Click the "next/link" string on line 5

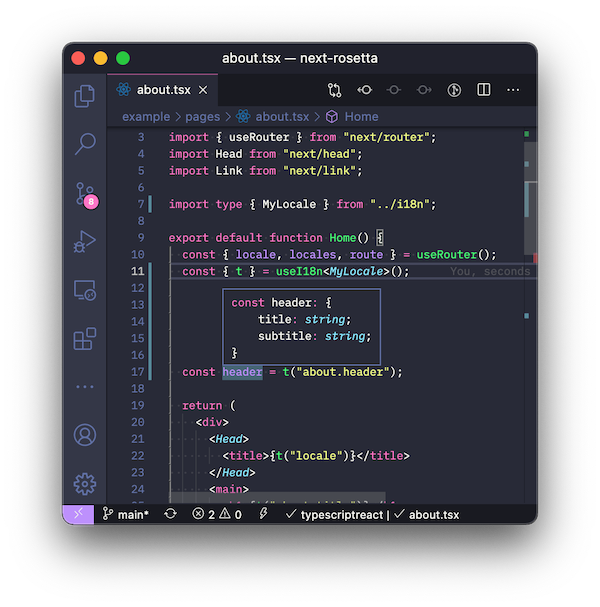point(319,171)
